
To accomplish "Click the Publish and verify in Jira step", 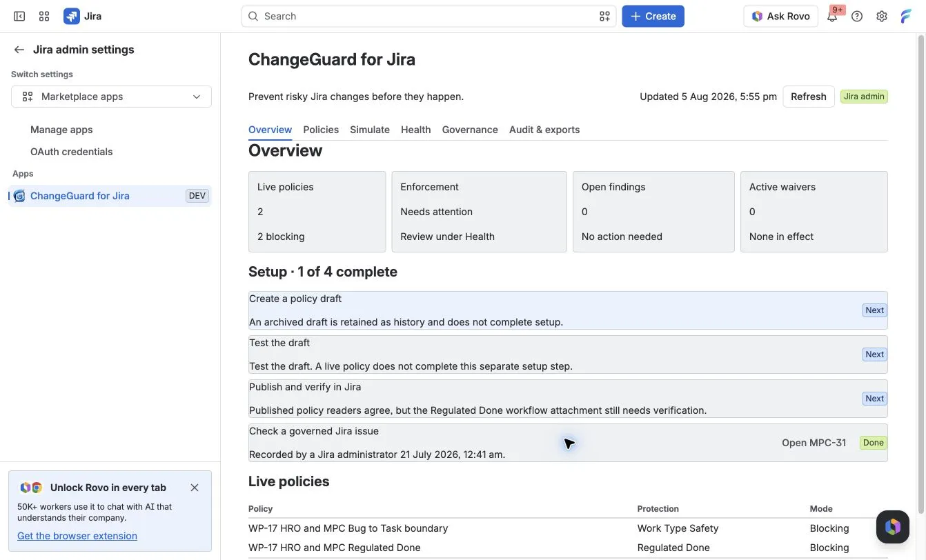I will (568, 399).
